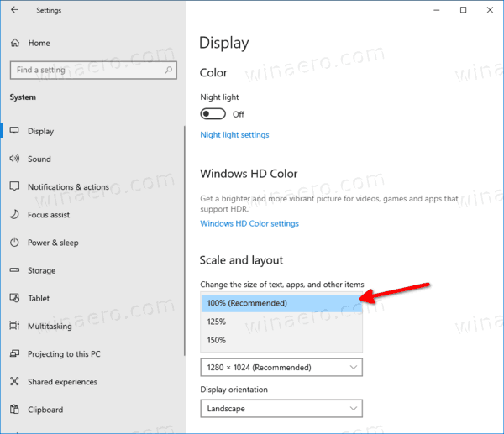
Task: Open Power & sleep settings
Action: tap(53, 243)
